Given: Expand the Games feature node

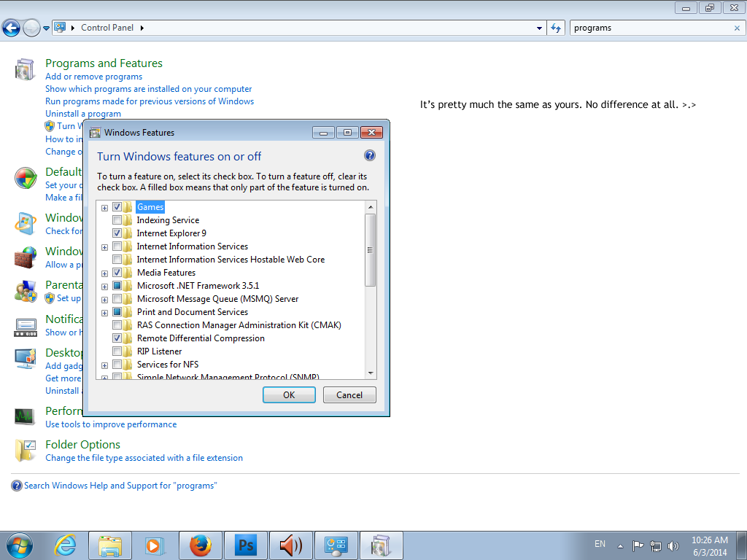Looking at the screenshot, I should pyautogui.click(x=104, y=208).
